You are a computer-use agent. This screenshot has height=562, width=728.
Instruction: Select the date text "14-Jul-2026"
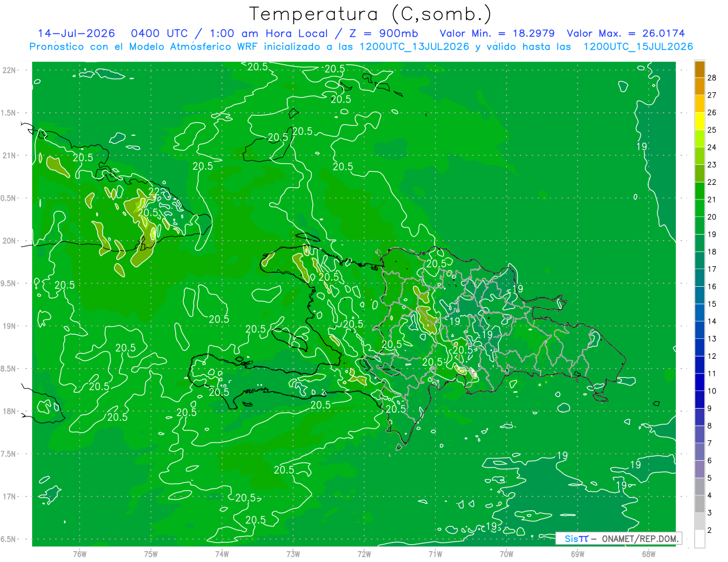click(x=75, y=33)
